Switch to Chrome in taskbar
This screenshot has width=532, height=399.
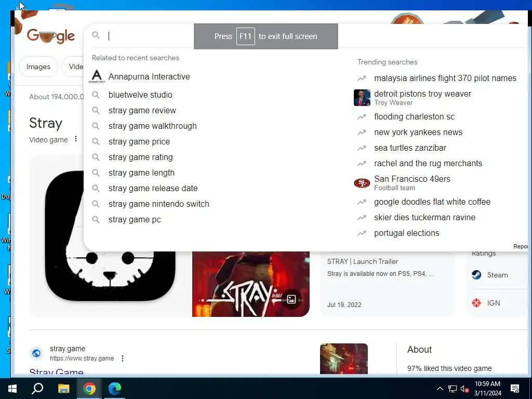[89, 389]
